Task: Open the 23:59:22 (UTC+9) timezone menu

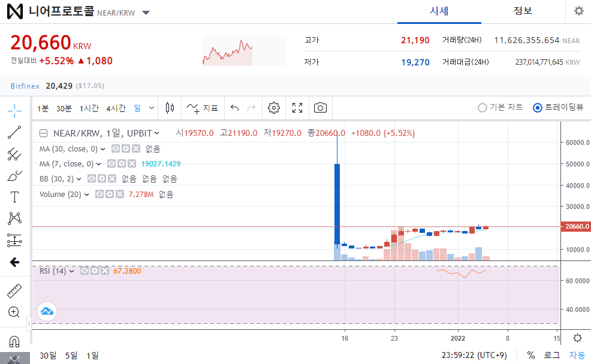Action: 475,356
